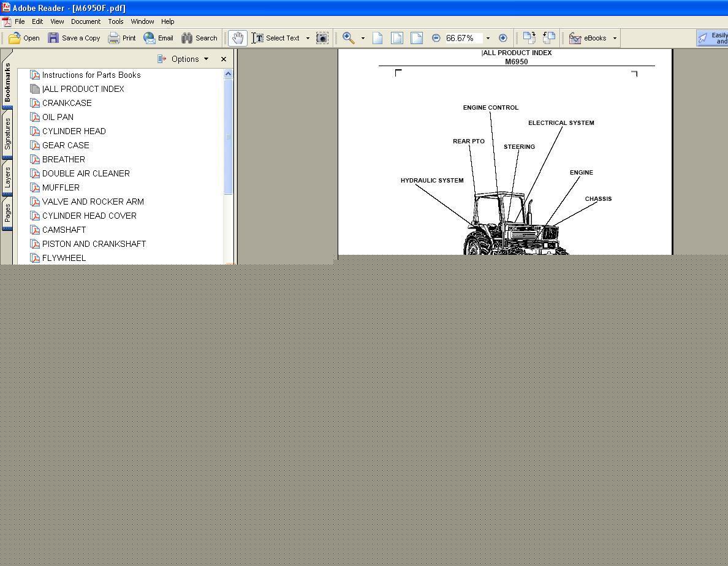Select the Zoom In magnifier tool
The image size is (728, 566).
(349, 38)
